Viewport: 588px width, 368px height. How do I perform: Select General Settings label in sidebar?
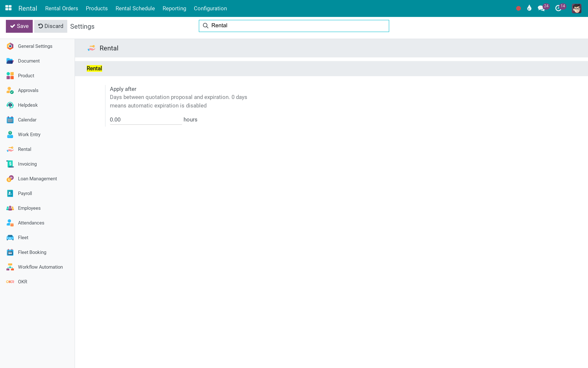(35, 46)
